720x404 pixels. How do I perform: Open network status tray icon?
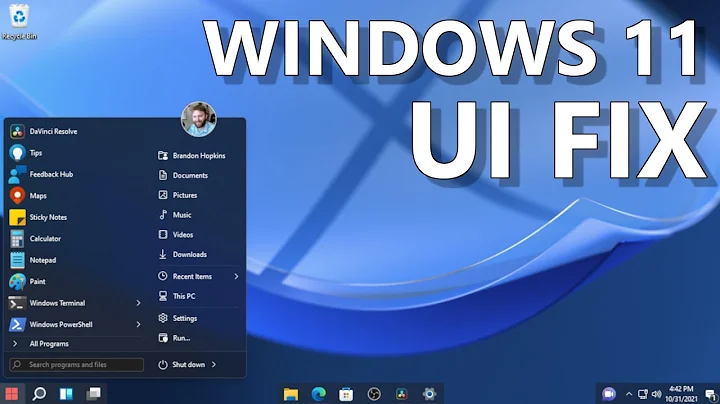pos(643,394)
